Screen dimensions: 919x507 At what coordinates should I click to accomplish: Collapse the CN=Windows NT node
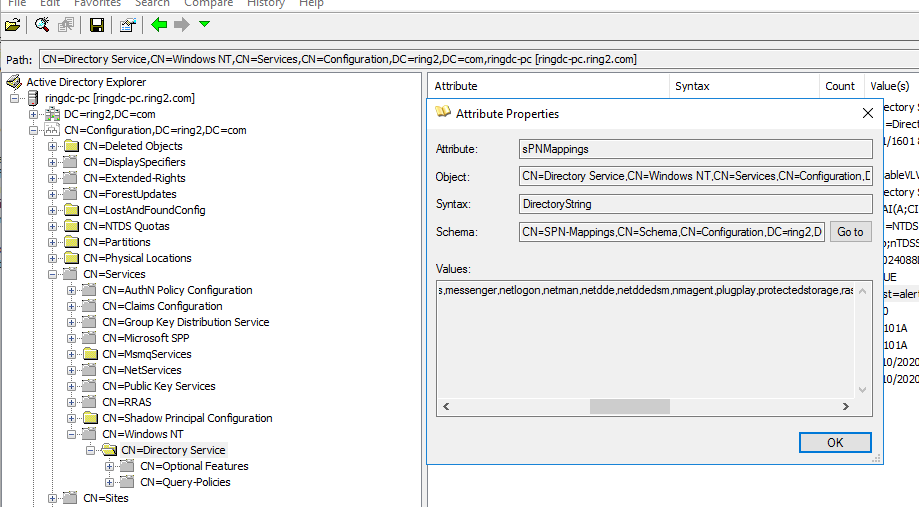click(72, 434)
